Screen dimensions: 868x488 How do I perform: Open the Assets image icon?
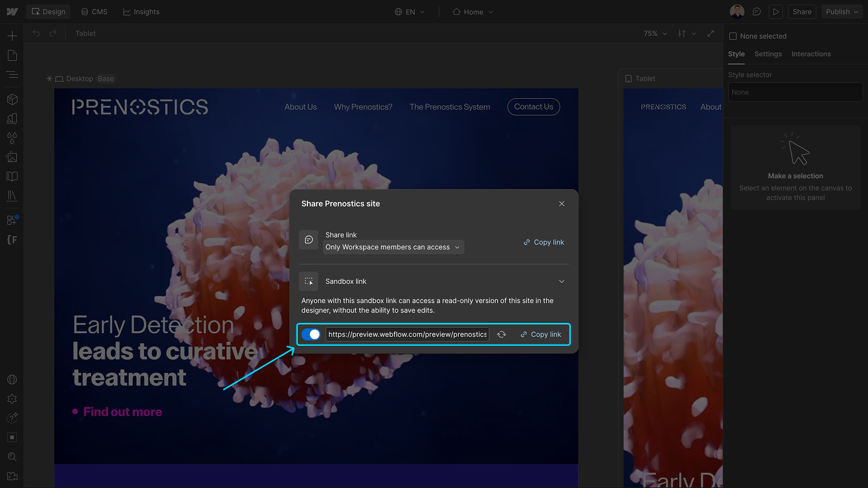pos(12,157)
